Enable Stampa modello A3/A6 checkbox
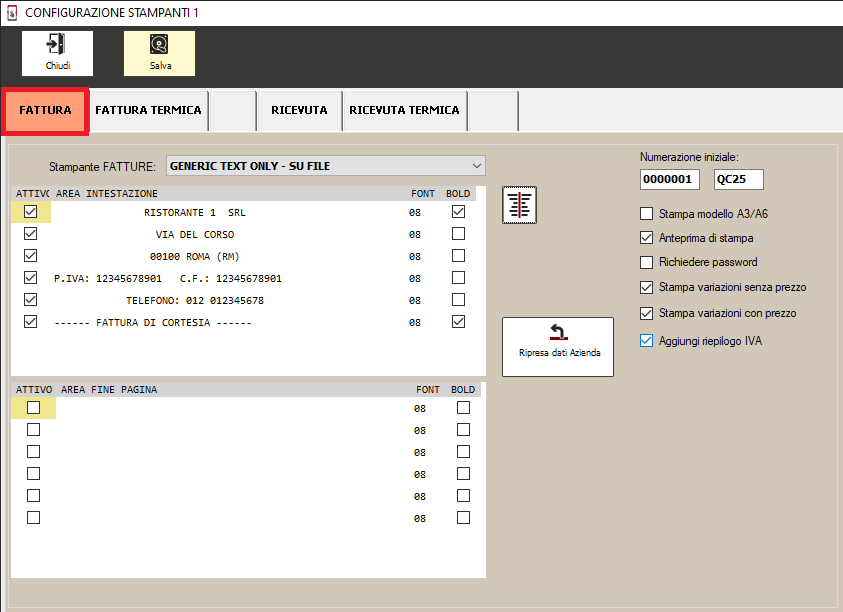 point(647,214)
